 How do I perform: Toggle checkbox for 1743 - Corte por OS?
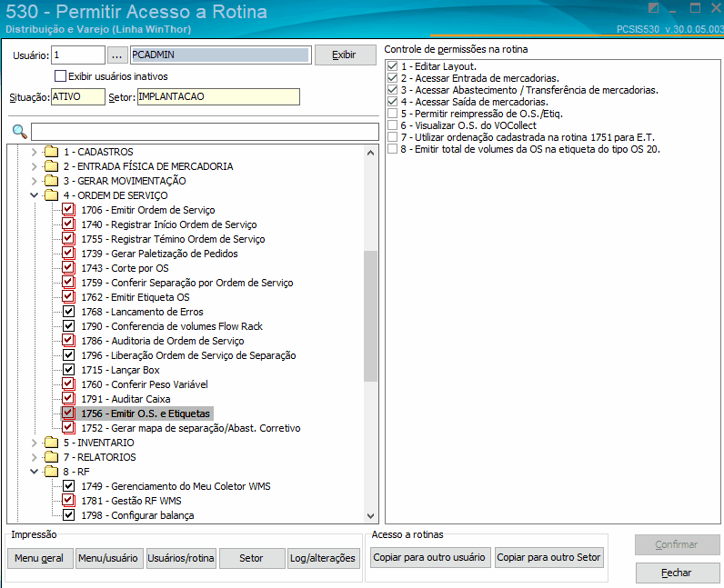click(x=68, y=268)
